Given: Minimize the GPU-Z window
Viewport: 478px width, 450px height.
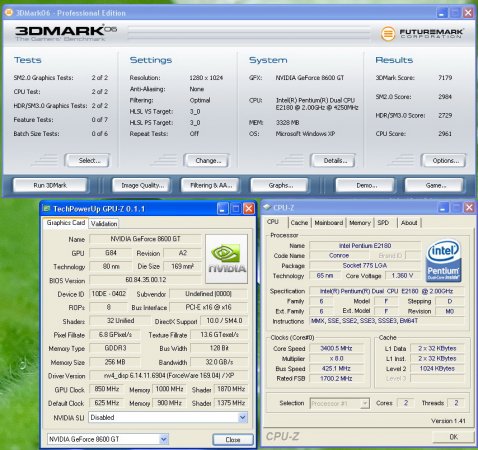Looking at the screenshot, I should click(x=223, y=209).
